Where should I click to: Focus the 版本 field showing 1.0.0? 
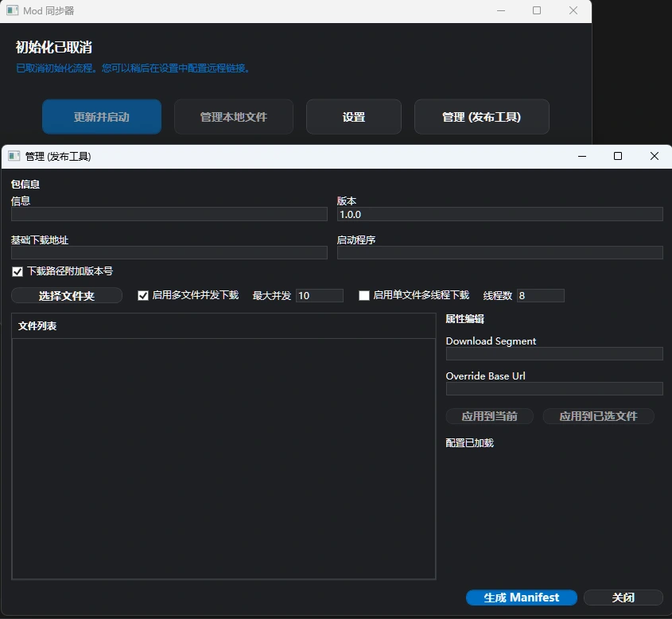point(499,214)
